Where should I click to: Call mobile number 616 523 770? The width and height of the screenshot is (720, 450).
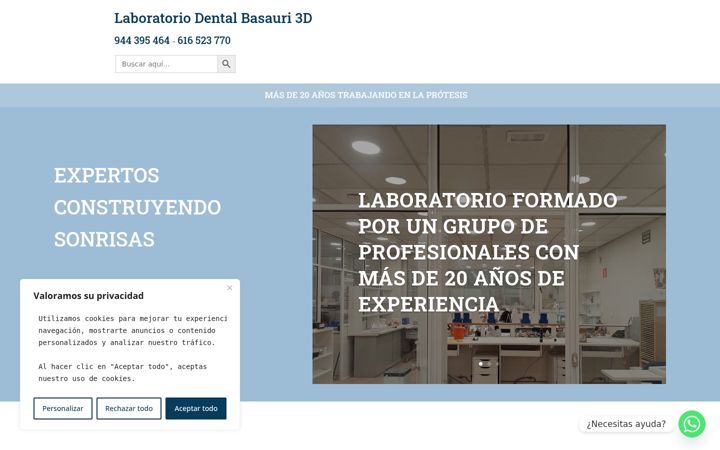pos(204,40)
